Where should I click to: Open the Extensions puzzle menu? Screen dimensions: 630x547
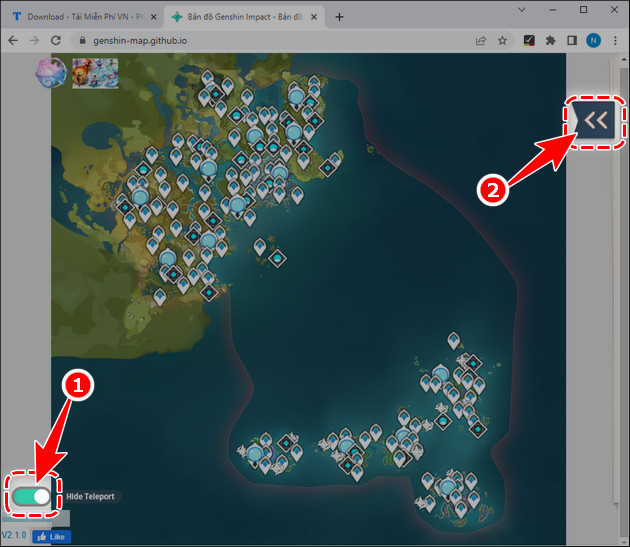pos(550,40)
